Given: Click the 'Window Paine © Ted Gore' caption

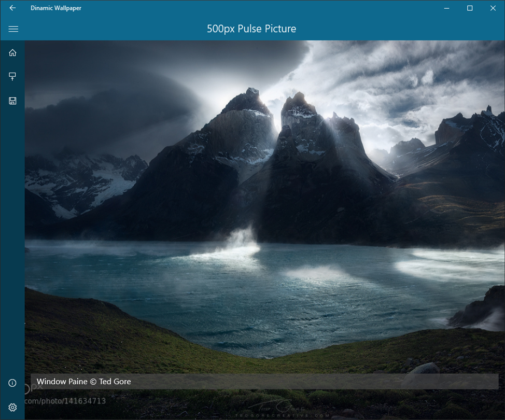Looking at the screenshot, I should 84,381.
